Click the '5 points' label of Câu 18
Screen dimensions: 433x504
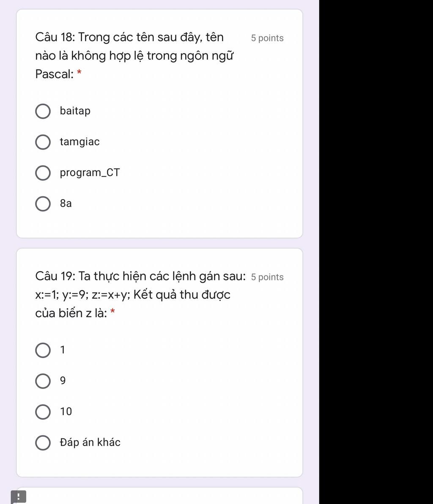click(x=267, y=38)
